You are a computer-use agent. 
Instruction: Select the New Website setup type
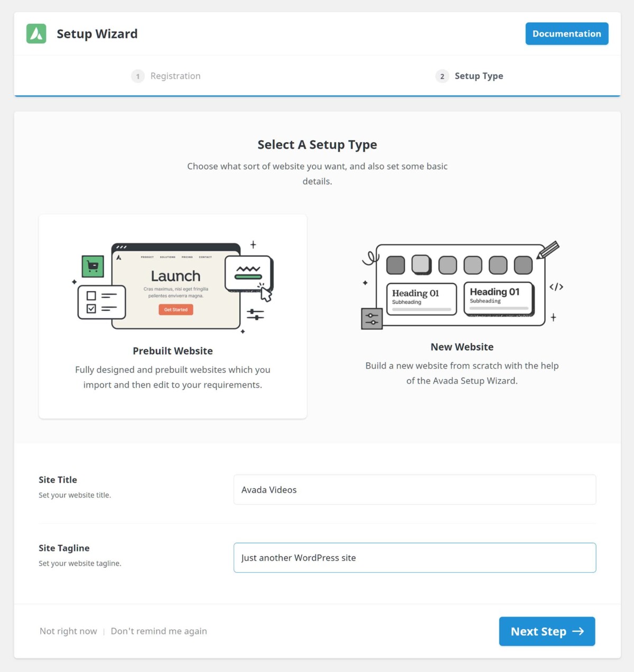461,347
